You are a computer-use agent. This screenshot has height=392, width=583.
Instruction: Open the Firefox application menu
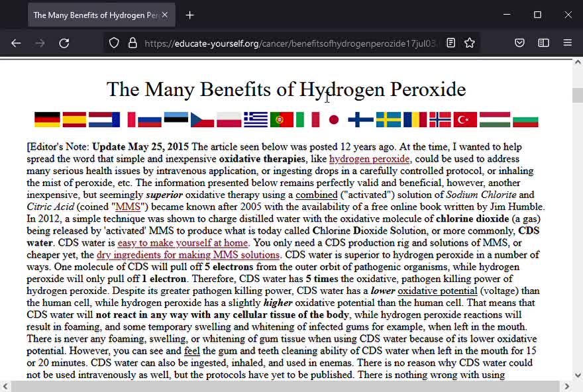(x=567, y=43)
